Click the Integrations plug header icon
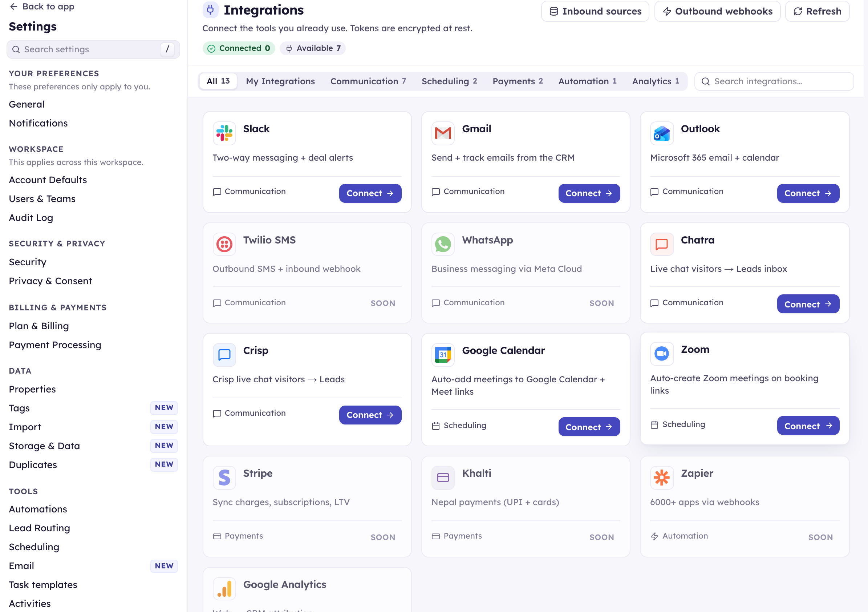The width and height of the screenshot is (868, 612). 210,10
